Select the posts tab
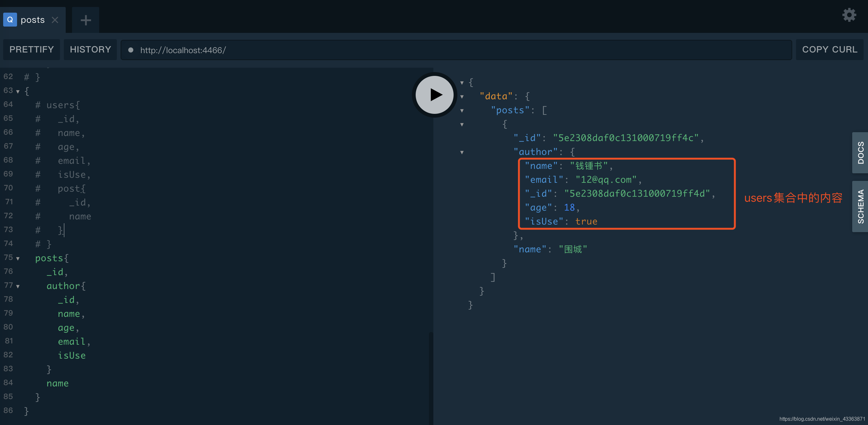868x425 pixels. tap(33, 20)
